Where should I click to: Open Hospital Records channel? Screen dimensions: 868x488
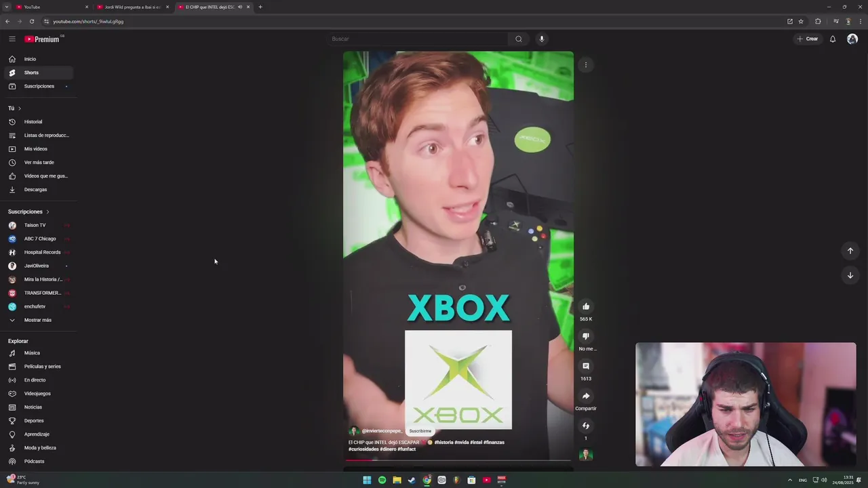click(x=39, y=252)
